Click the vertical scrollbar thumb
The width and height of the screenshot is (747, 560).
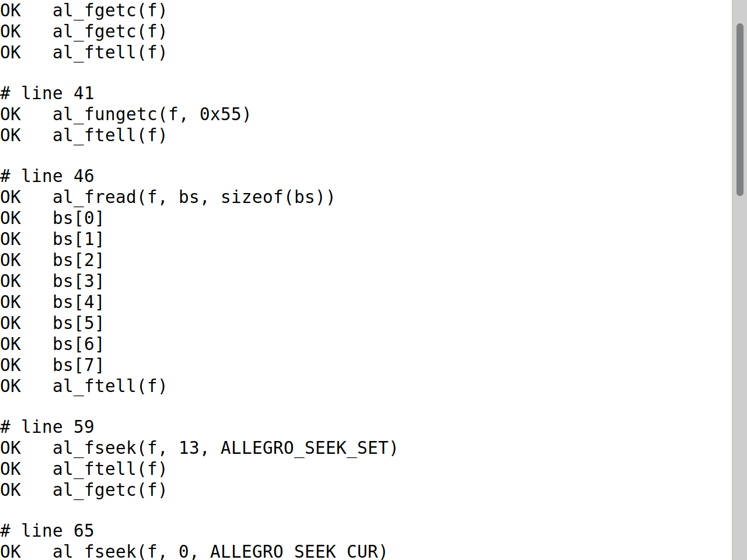(740, 110)
